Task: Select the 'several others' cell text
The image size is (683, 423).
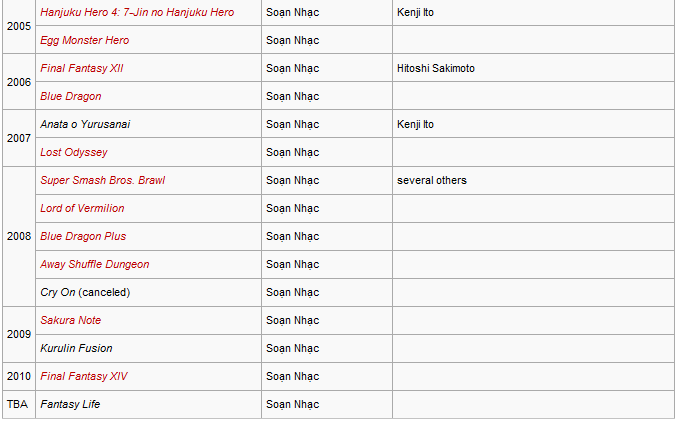Action: pos(432,180)
